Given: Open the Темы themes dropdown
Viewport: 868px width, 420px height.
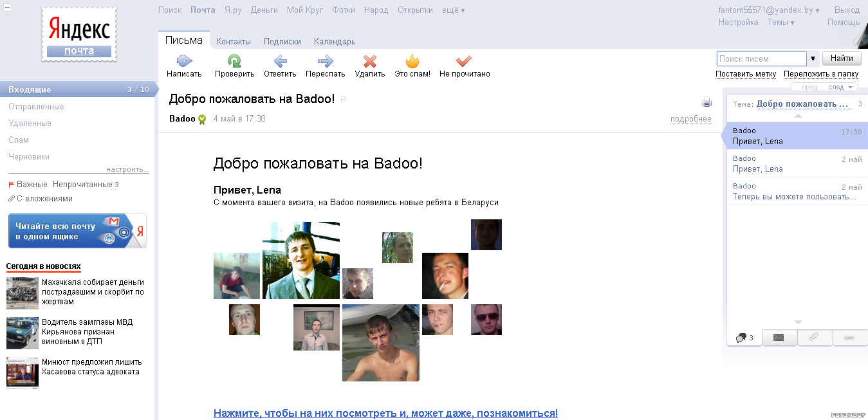Looking at the screenshot, I should click(780, 23).
